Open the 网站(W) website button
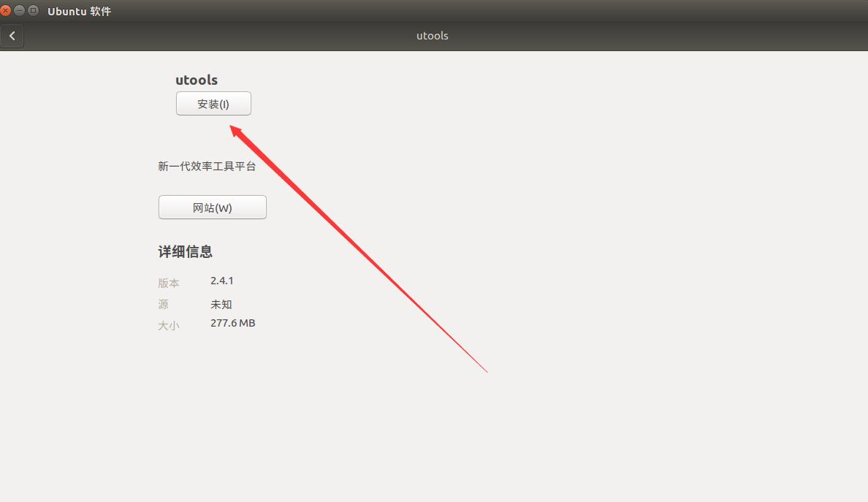 pyautogui.click(x=212, y=207)
